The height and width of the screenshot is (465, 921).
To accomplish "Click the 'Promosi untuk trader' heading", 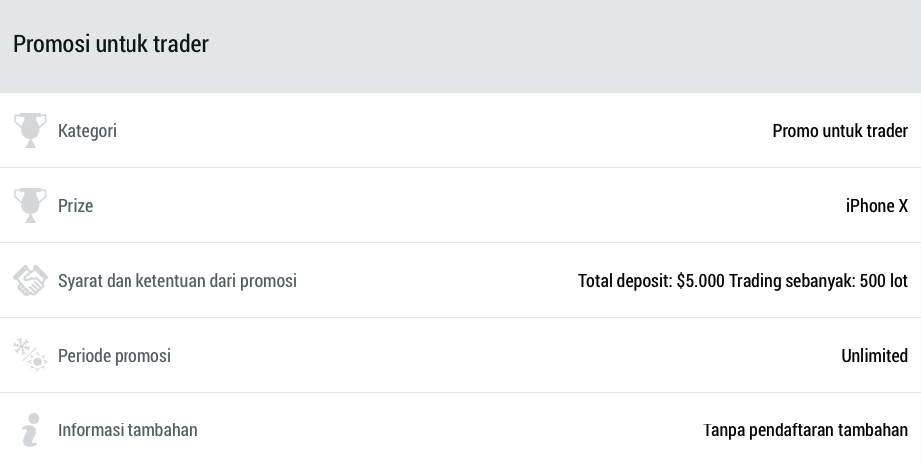I will 110,44.
